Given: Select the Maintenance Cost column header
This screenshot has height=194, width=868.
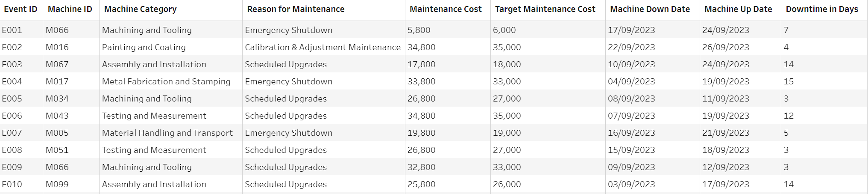Looking at the screenshot, I should point(445,9).
